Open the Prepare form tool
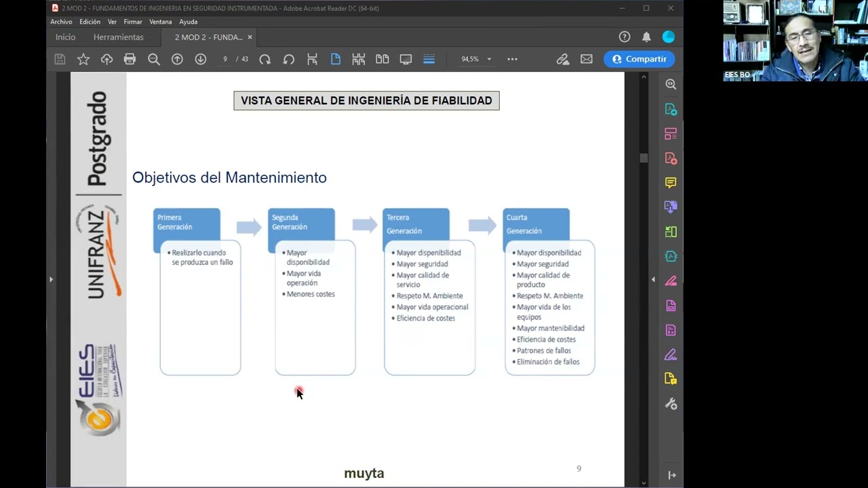The width and height of the screenshot is (868, 488). [x=671, y=330]
